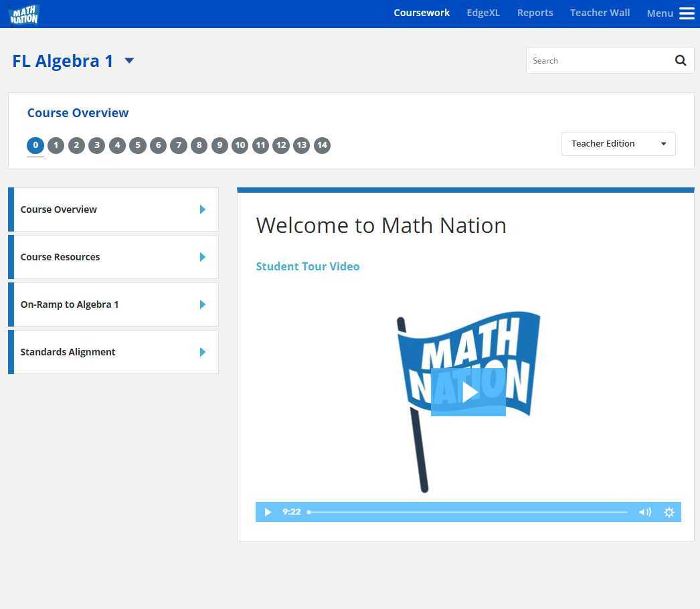Select the Course Overview arrow icon
Viewport: 700px width, 609px height.
click(203, 209)
